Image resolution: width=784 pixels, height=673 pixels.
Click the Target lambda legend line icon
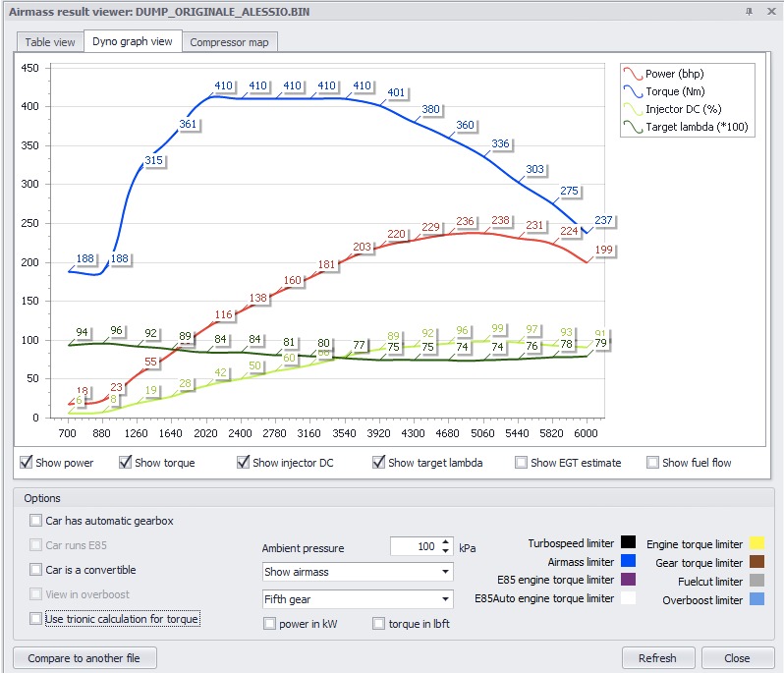(633, 127)
